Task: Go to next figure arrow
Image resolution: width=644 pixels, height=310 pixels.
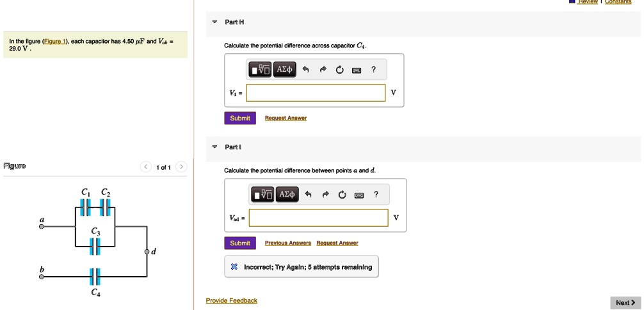Action: (182, 167)
